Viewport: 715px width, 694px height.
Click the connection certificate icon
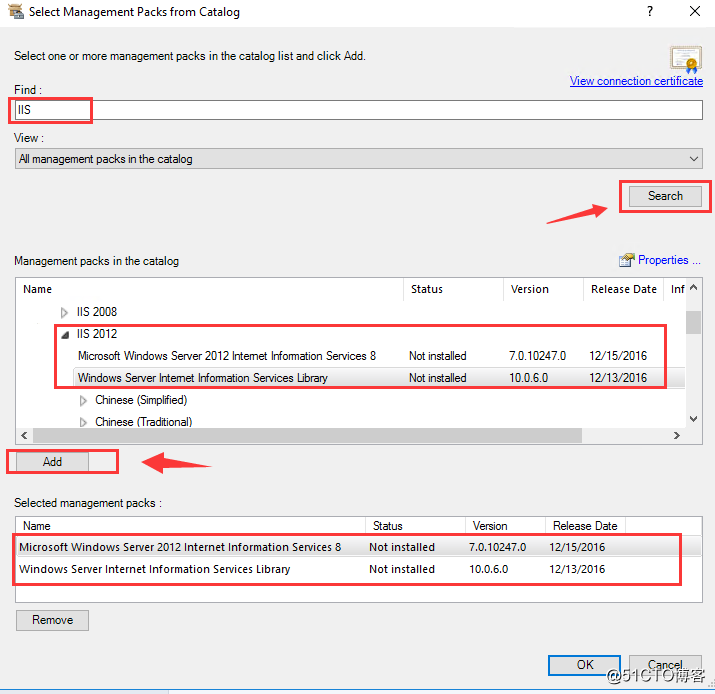pos(685,59)
